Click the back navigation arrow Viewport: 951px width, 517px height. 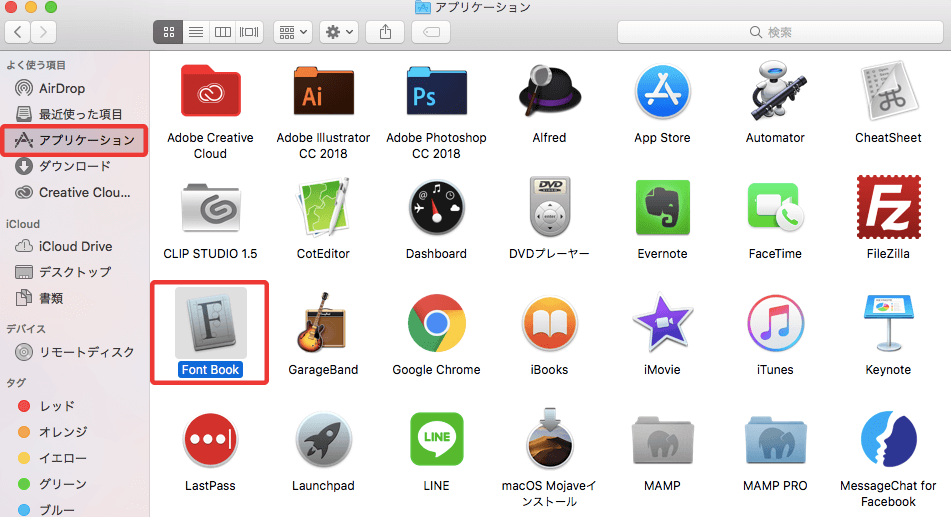pos(19,32)
